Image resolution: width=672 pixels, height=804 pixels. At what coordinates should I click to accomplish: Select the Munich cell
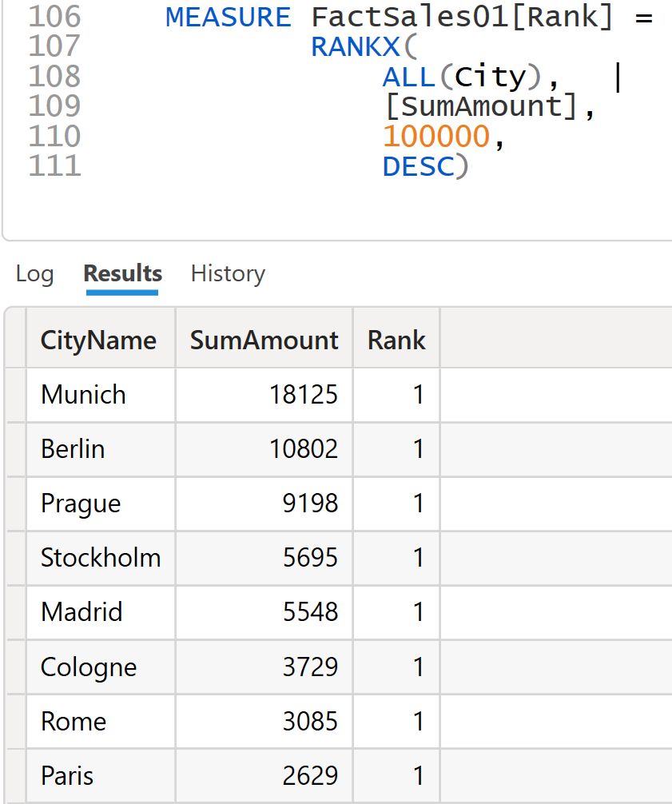(x=84, y=395)
